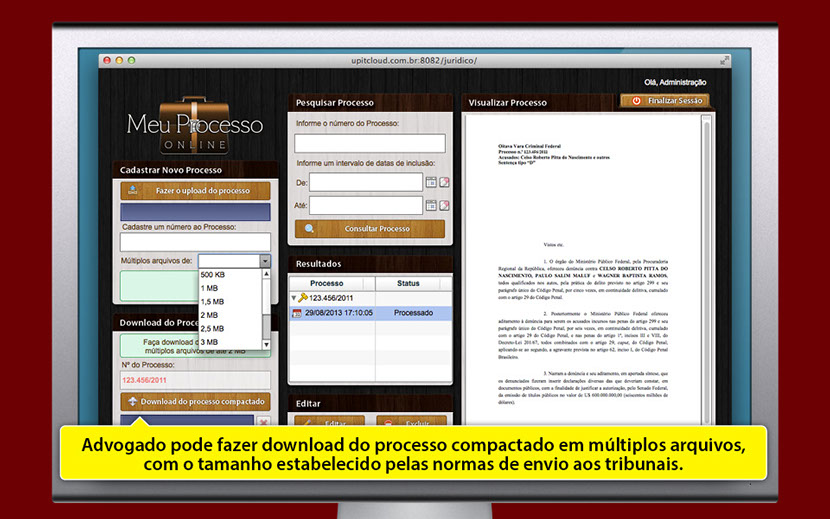This screenshot has width=830, height=519.
Task: Click the red X icon next to progress bar
Action: pyautogui.click(x=264, y=424)
